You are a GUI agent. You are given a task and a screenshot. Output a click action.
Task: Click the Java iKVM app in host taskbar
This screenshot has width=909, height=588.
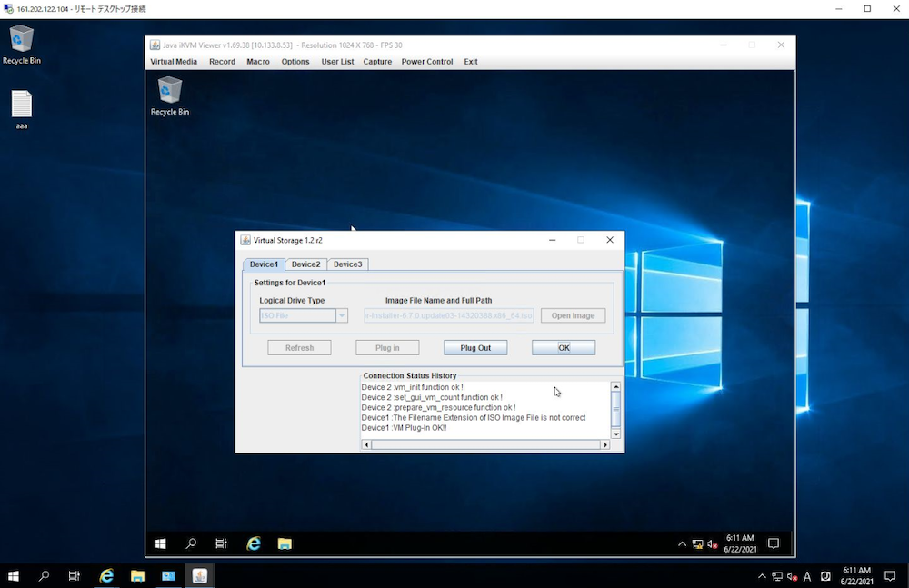pos(200,576)
